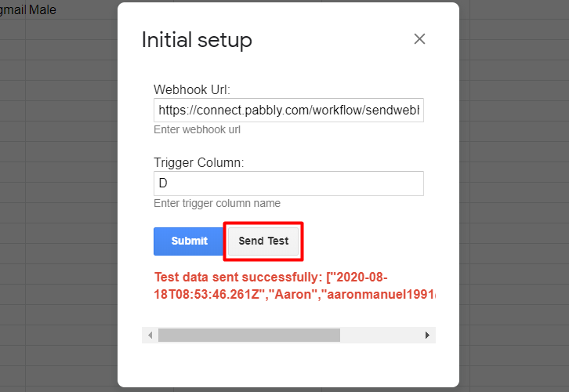Click the 'Enter webhook url' hint text
This screenshot has width=569, height=392.
coord(197,129)
